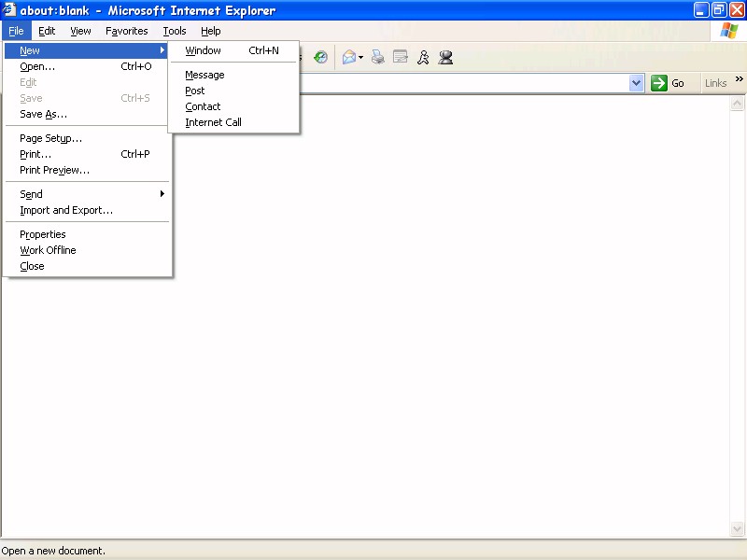Viewport: 747px width, 560px height.
Task: Open the File menu
Action: pyautogui.click(x=16, y=31)
